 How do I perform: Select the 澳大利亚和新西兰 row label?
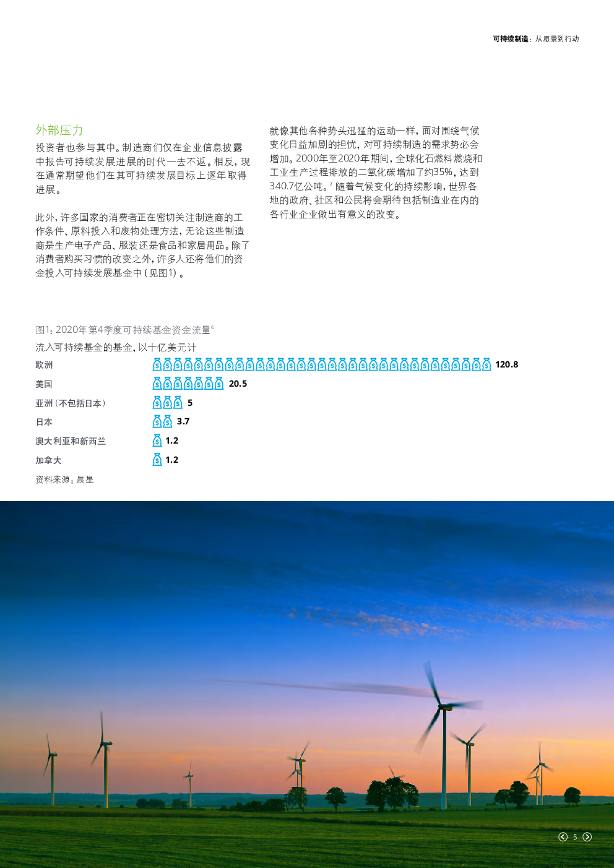[71, 441]
